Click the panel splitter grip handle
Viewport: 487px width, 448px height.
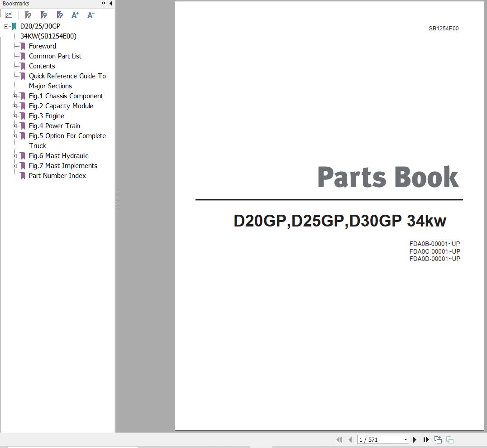tap(117, 198)
